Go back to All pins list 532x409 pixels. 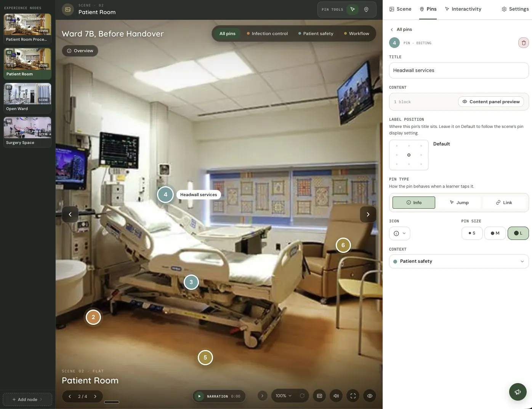coord(401,29)
